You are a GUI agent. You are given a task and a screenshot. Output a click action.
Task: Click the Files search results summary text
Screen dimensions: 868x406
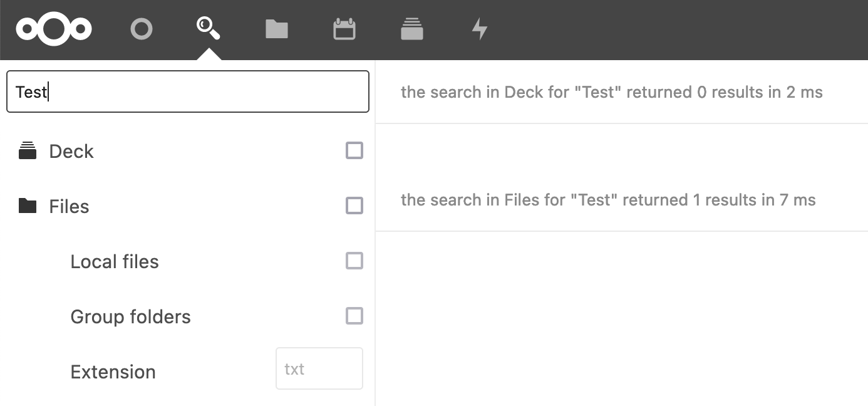[x=607, y=200]
